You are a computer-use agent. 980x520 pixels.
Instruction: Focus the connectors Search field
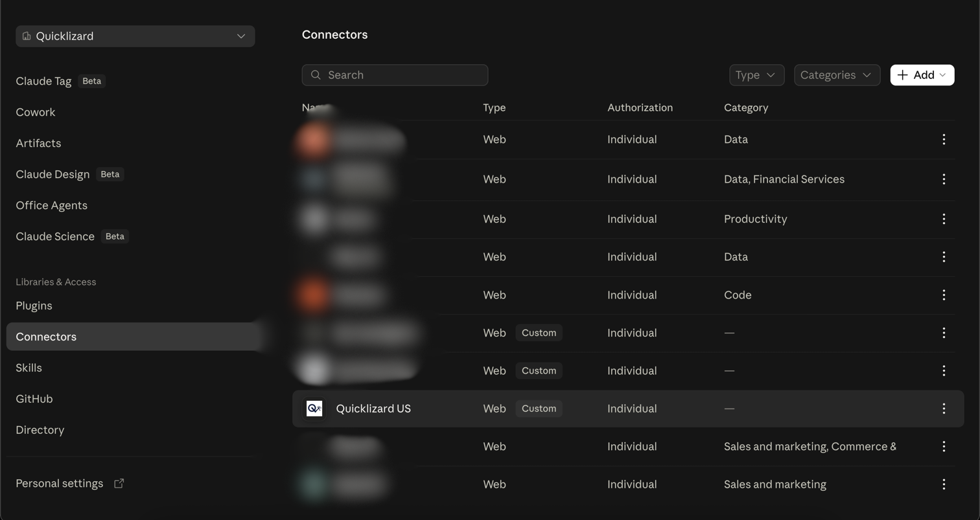395,75
